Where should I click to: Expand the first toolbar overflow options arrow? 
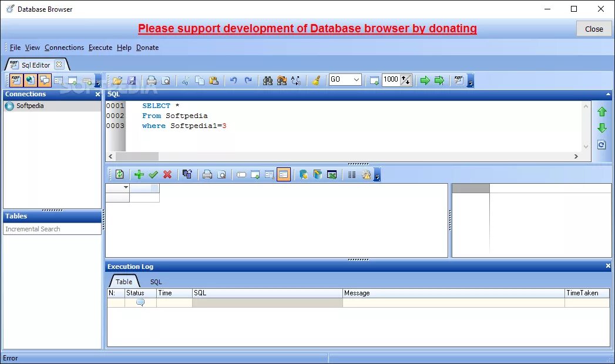[x=98, y=80]
